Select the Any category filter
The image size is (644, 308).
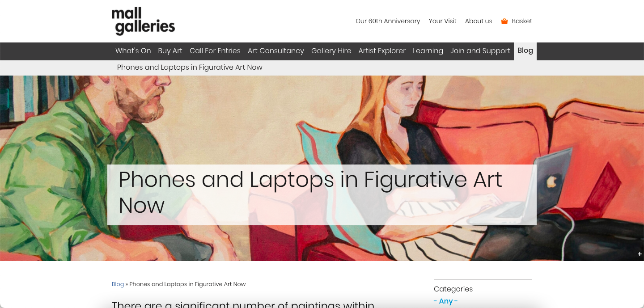point(446,301)
